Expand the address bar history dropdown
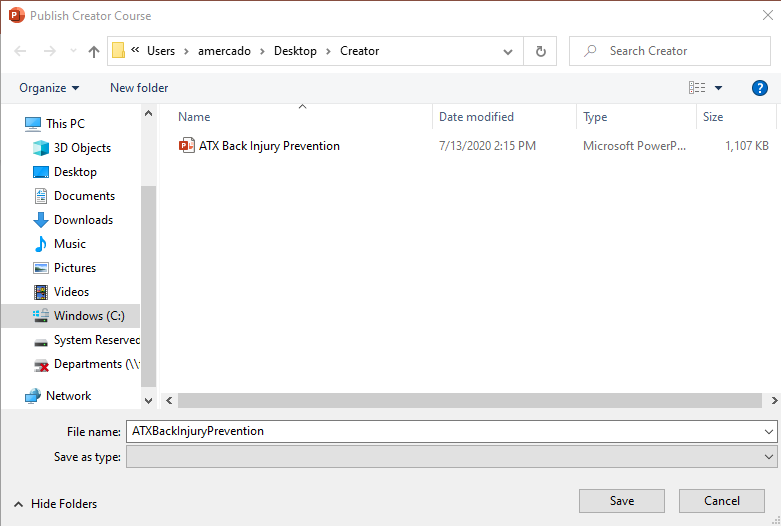The height and width of the screenshot is (526, 781). (x=509, y=51)
